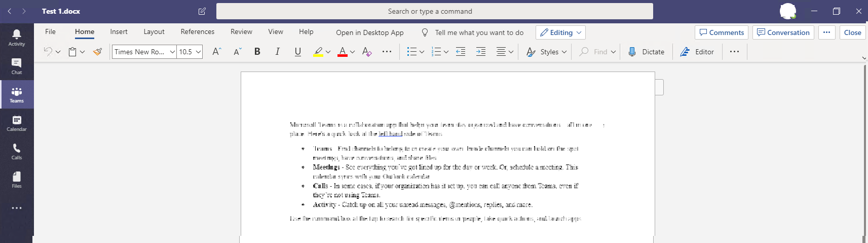The width and height of the screenshot is (868, 243).
Task: Toggle Italic formatting
Action: click(x=278, y=52)
